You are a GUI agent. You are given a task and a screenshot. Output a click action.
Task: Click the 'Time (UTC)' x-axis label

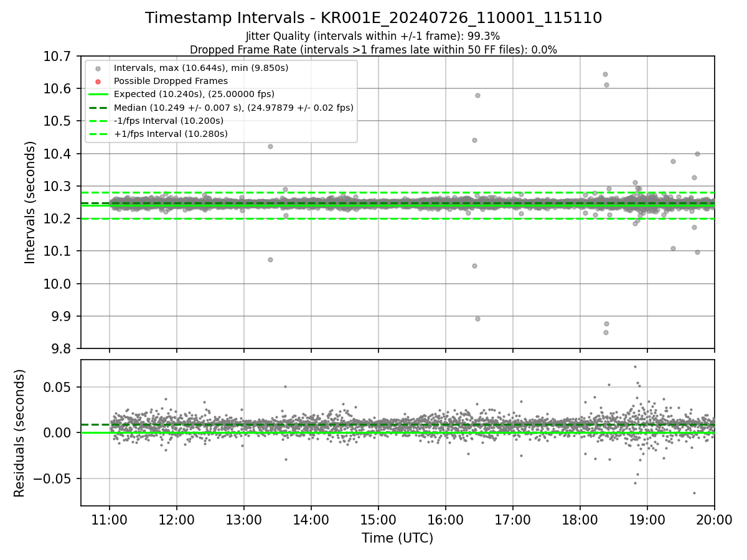(x=397, y=538)
